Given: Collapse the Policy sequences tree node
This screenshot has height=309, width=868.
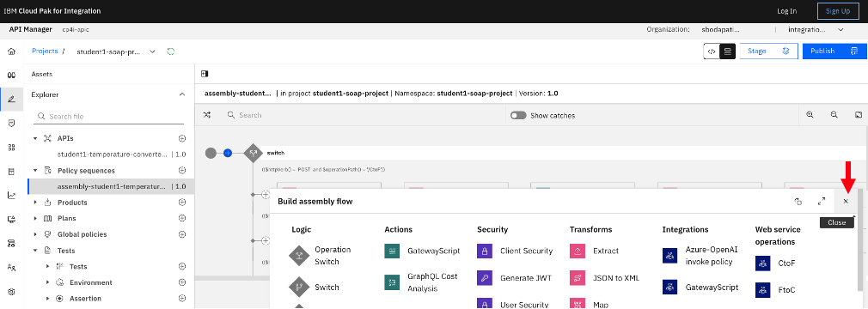Looking at the screenshot, I should pos(35,170).
